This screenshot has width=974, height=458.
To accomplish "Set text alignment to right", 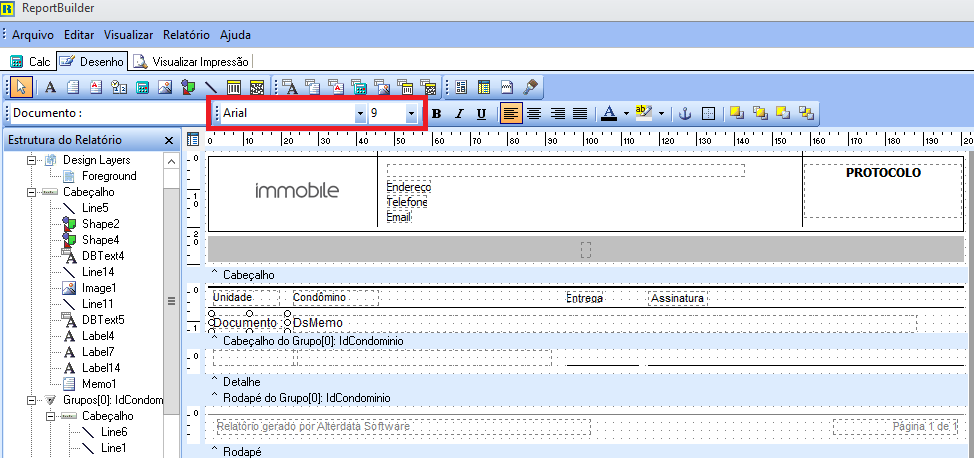I will tap(557, 114).
